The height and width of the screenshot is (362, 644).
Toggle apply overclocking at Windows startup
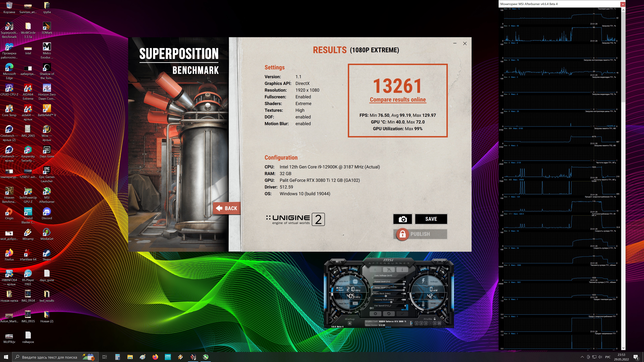point(350,323)
